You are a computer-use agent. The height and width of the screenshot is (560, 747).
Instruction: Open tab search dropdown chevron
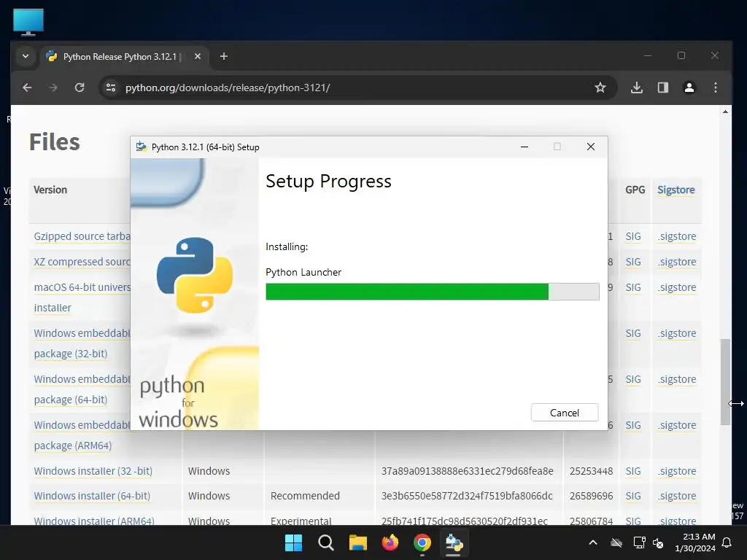26,56
